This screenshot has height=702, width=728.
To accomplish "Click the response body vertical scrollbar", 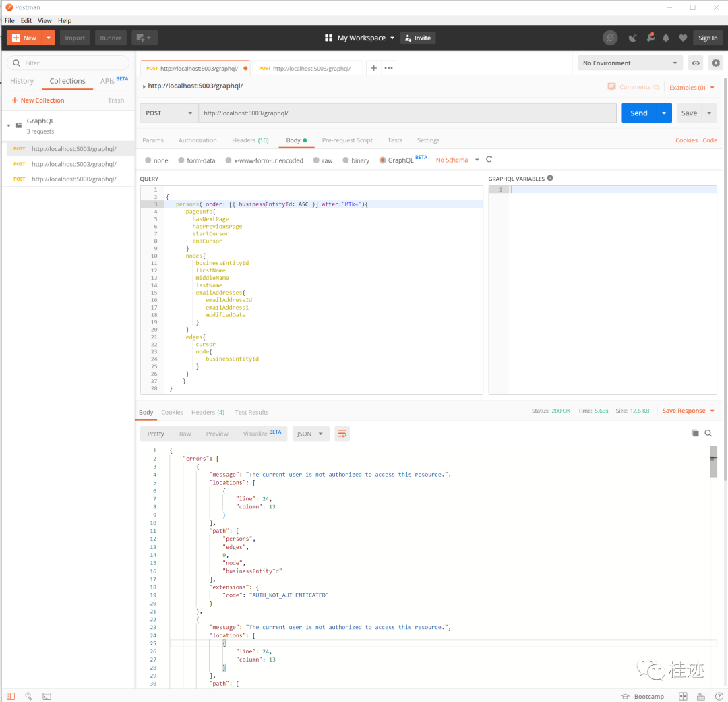I will 714,463.
